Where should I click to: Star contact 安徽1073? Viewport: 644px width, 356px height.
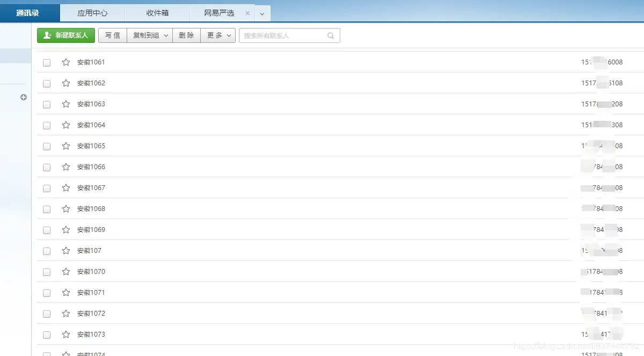(66, 335)
